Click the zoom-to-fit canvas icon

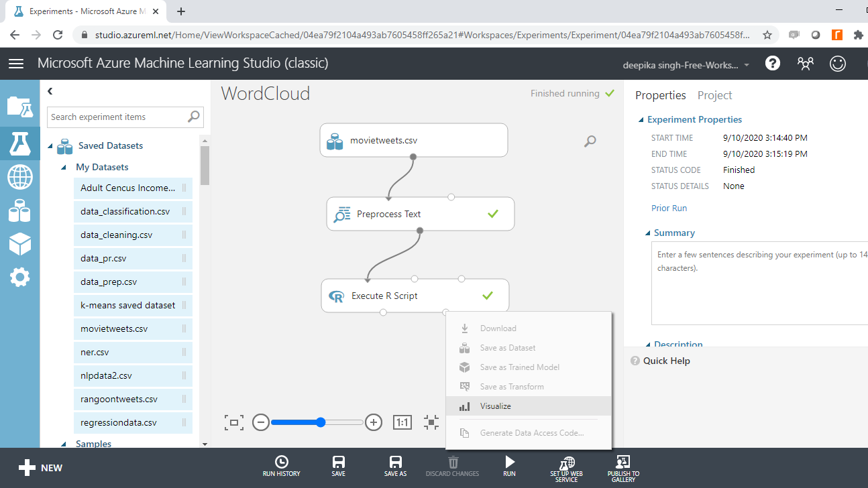(234, 422)
